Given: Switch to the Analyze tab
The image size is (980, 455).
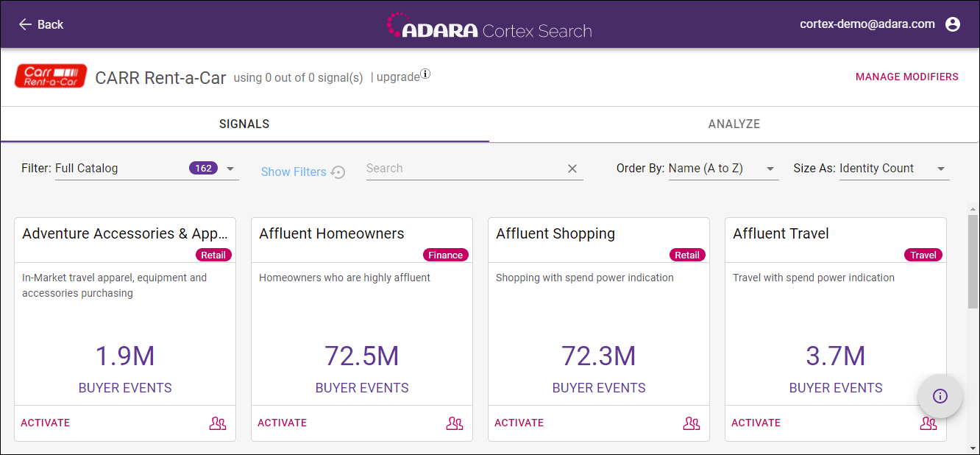Looking at the screenshot, I should click(x=734, y=124).
